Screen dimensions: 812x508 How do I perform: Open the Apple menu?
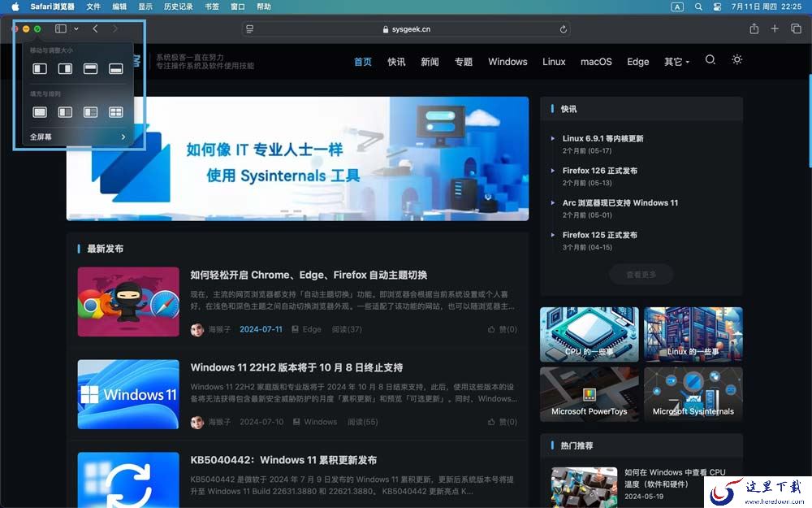[x=15, y=7]
